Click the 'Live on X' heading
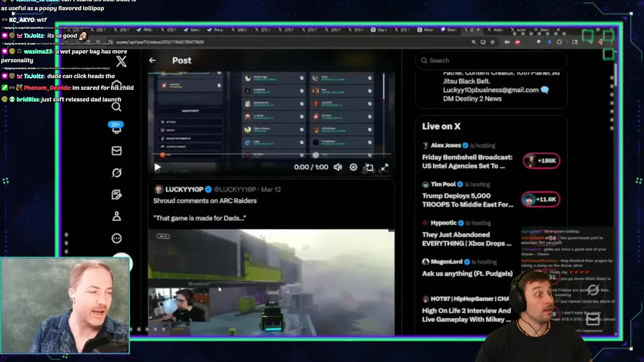644x362 pixels. click(441, 126)
